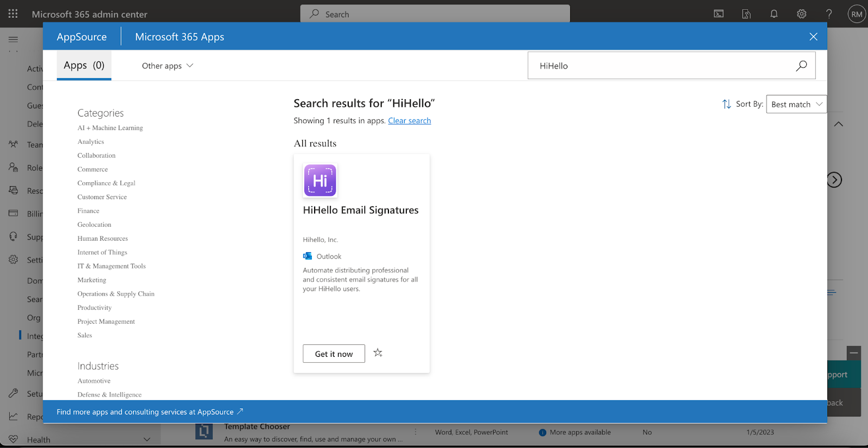Click the Hihello, Inc. publisher name
Image resolution: width=868 pixels, height=448 pixels.
tap(321, 240)
